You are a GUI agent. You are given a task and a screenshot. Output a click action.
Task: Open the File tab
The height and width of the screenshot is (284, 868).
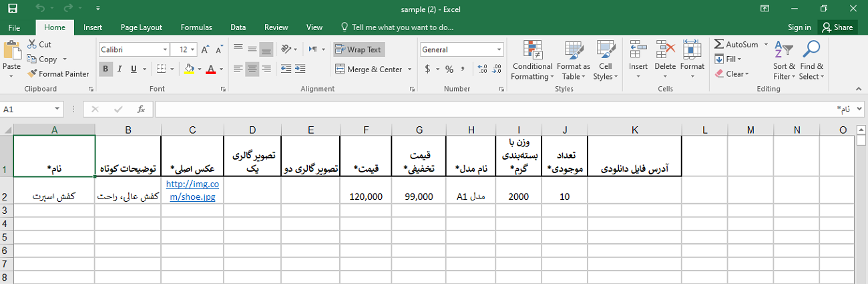point(14,27)
